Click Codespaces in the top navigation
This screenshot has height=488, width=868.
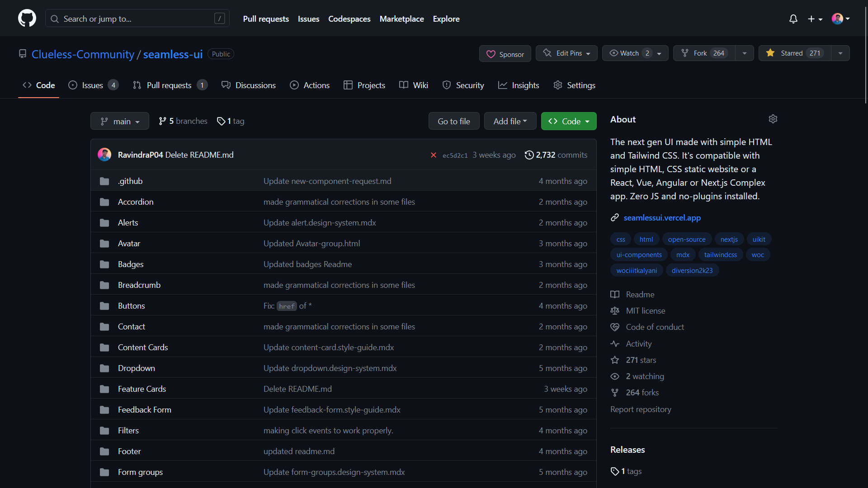click(349, 19)
